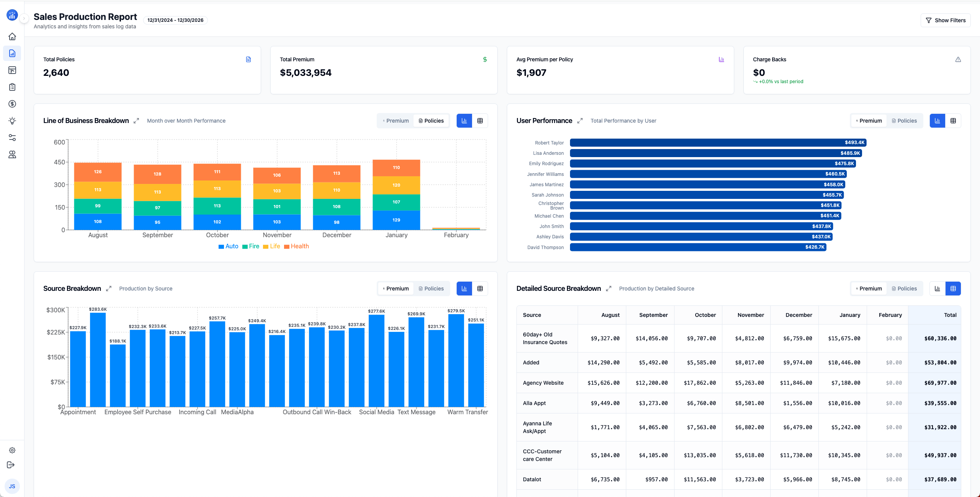Open the settings gear in sidebar

coord(12,450)
